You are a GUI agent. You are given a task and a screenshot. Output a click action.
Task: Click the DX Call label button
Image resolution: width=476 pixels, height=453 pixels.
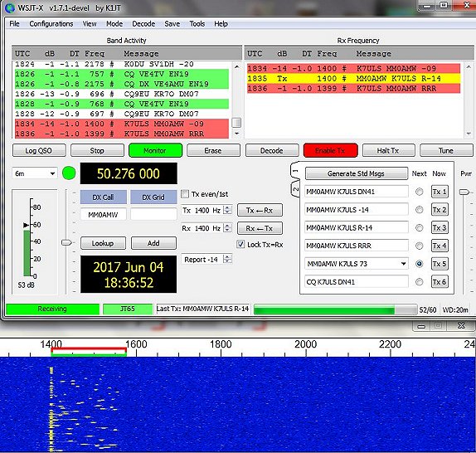(103, 197)
